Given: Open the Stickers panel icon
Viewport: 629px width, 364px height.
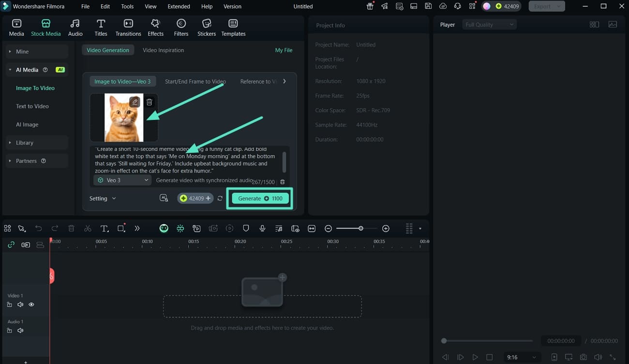Looking at the screenshot, I should [x=207, y=28].
